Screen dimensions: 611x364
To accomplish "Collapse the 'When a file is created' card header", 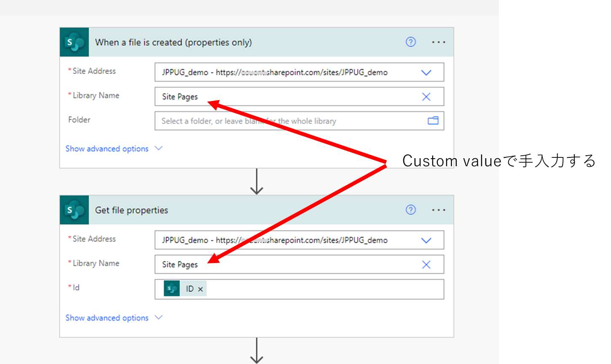I will (257, 42).
